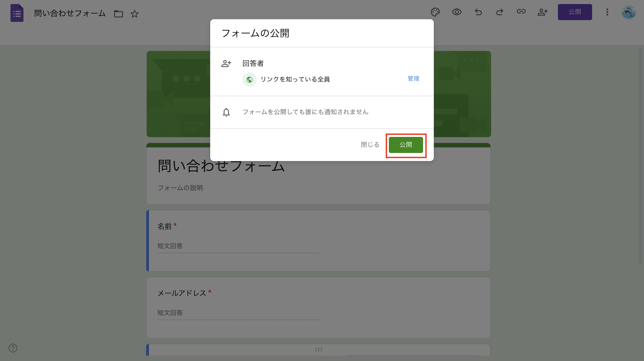Click 管理 to manage responders
The image size is (644, 361).
413,79
